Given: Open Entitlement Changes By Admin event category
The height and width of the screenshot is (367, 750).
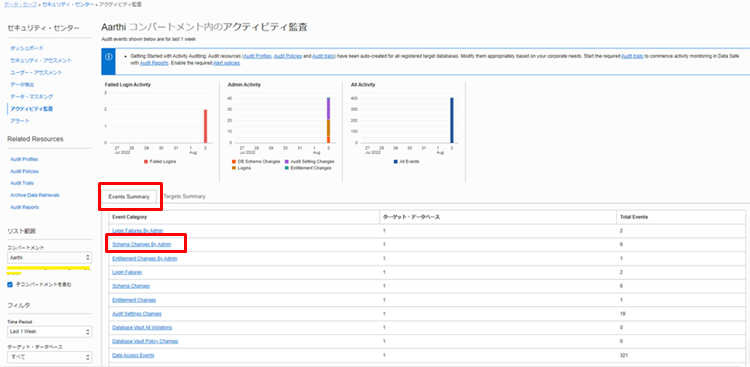Looking at the screenshot, I should [145, 258].
